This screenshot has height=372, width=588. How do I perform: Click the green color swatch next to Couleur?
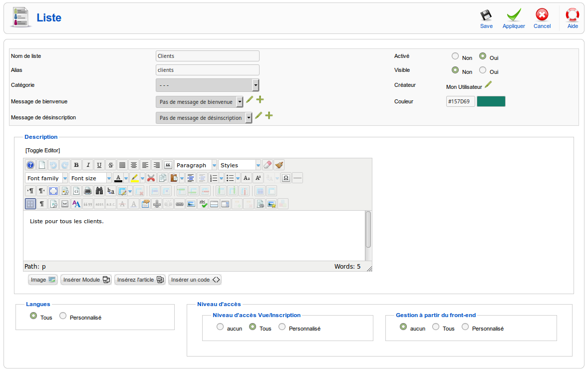(x=491, y=101)
